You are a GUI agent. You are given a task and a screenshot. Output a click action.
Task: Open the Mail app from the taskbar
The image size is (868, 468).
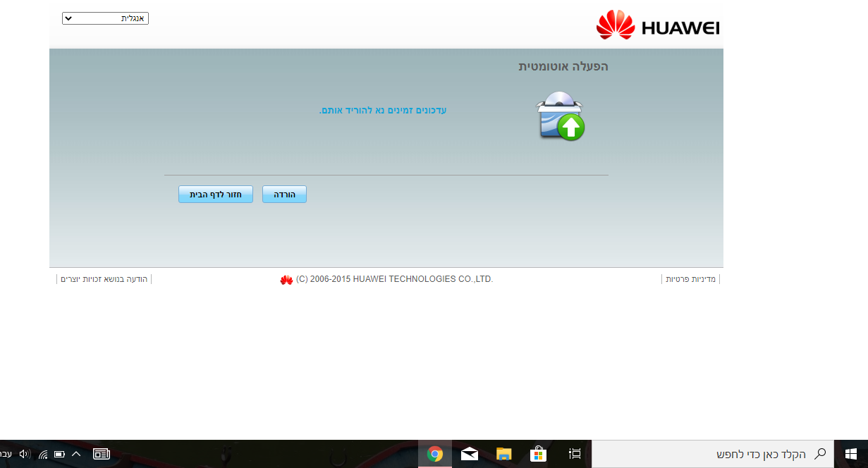click(x=469, y=454)
